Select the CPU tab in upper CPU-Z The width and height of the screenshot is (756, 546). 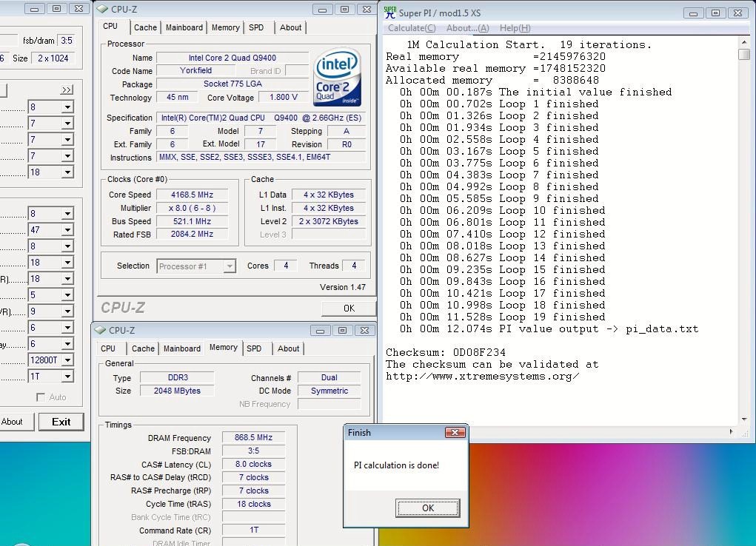coord(110,27)
